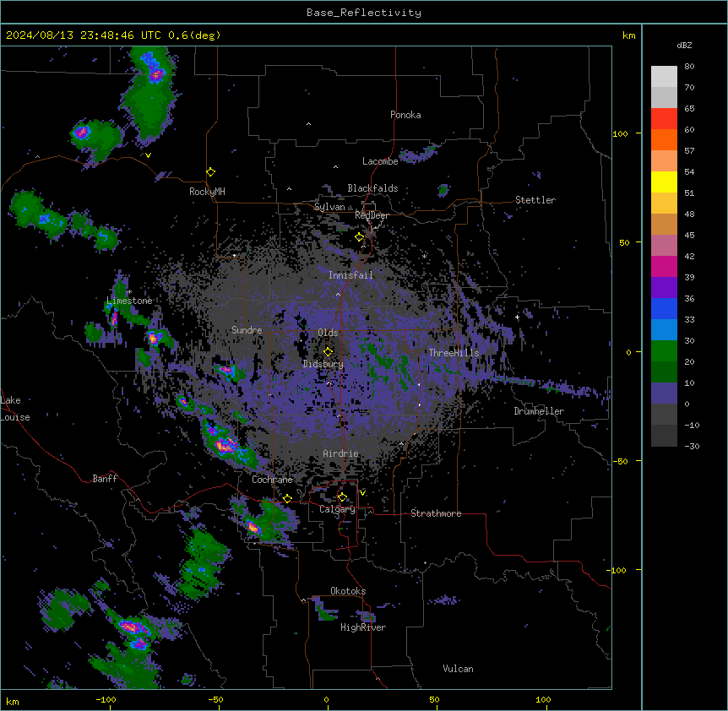Select the yellow diamond marker below RedDeer
This screenshot has height=711, width=728.
pyautogui.click(x=360, y=237)
